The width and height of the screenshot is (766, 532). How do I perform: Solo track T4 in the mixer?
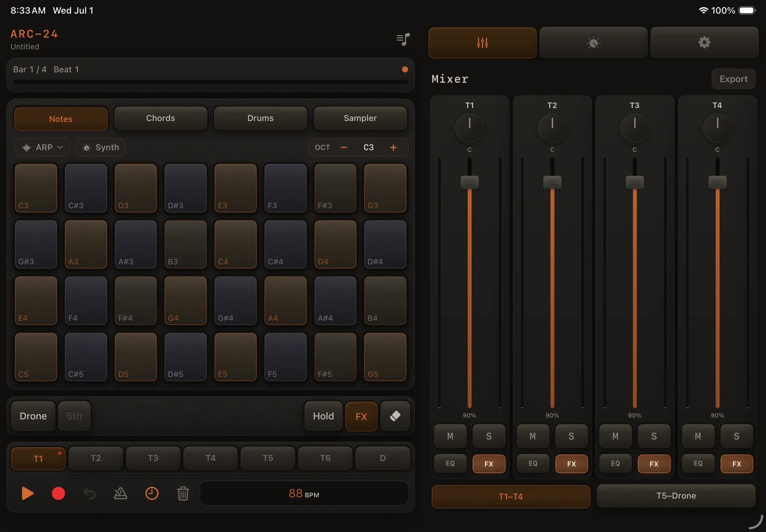(x=736, y=436)
